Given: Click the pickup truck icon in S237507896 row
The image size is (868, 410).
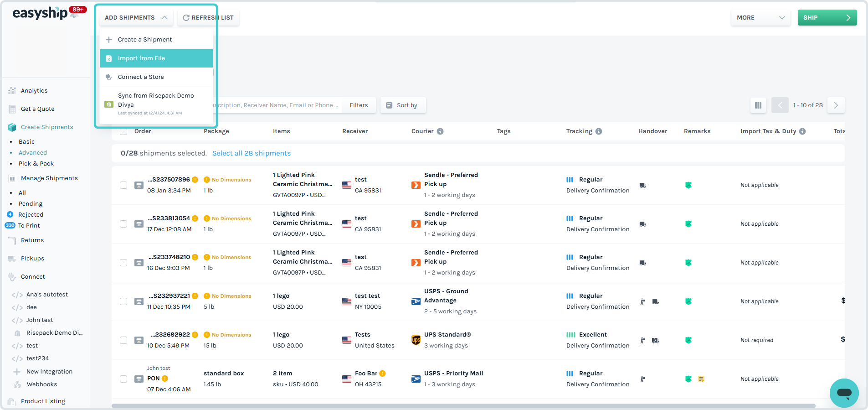Looking at the screenshot, I should (643, 186).
